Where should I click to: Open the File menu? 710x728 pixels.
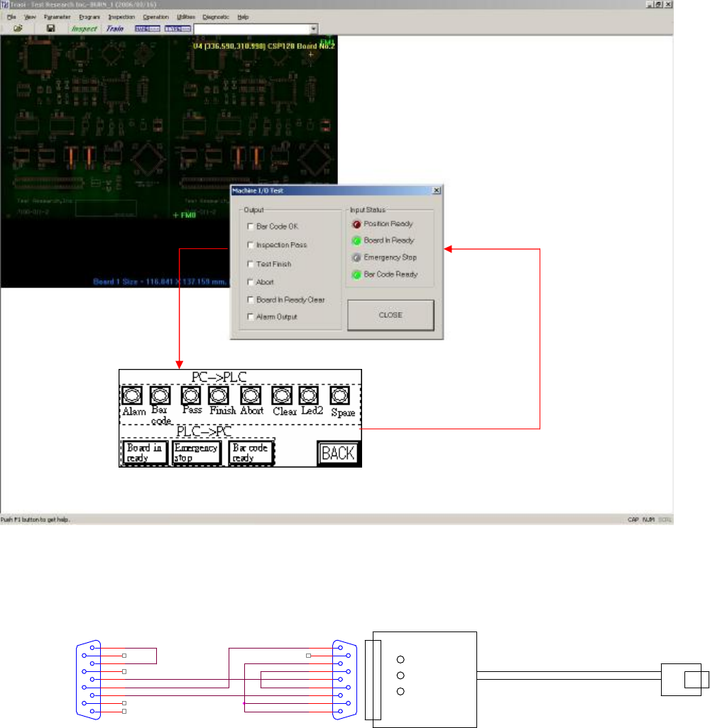pyautogui.click(x=11, y=17)
